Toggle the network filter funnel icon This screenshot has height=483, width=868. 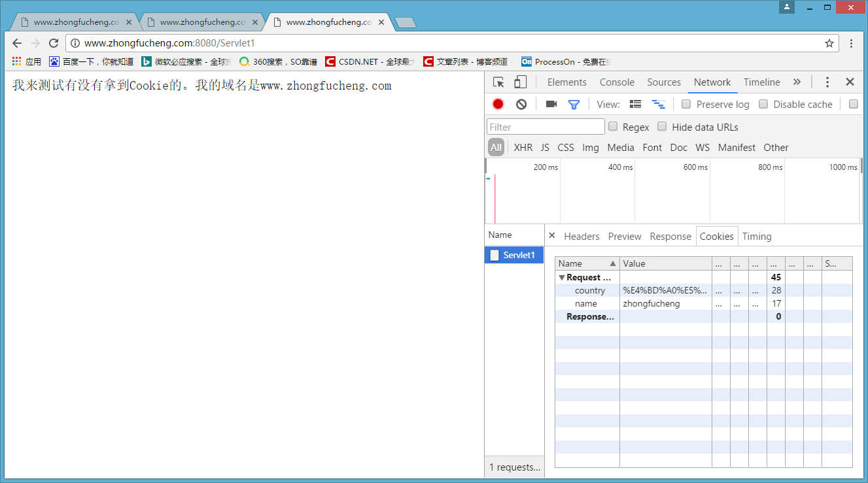(574, 104)
